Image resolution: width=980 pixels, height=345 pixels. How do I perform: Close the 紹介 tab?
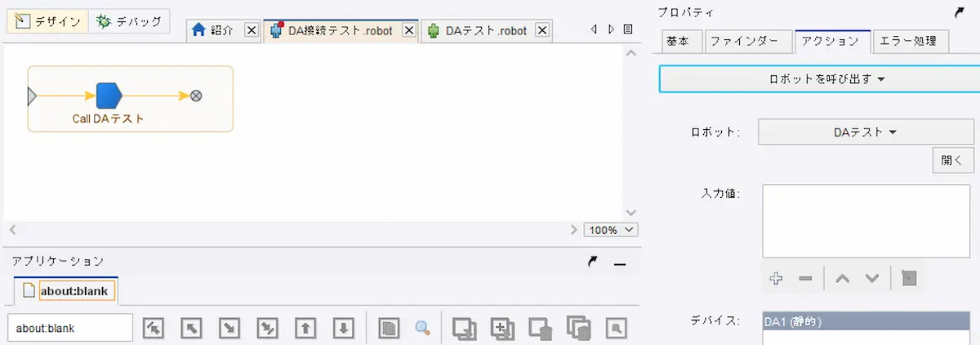click(252, 31)
